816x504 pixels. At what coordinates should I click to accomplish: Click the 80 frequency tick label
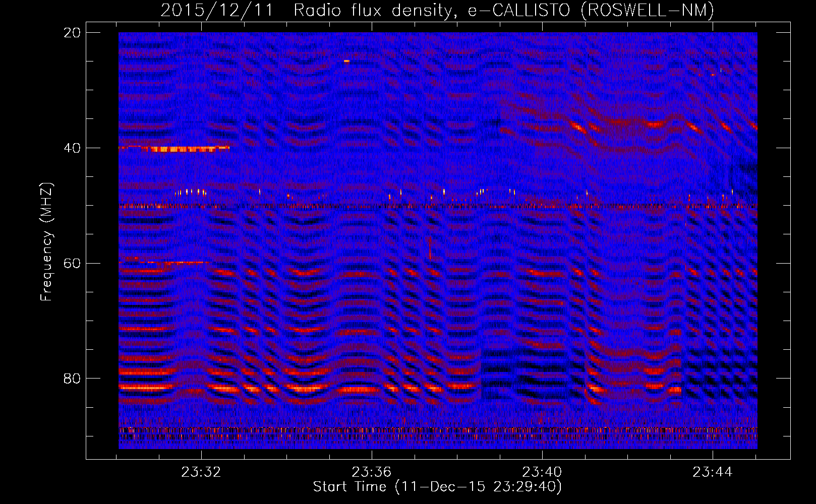[73, 379]
